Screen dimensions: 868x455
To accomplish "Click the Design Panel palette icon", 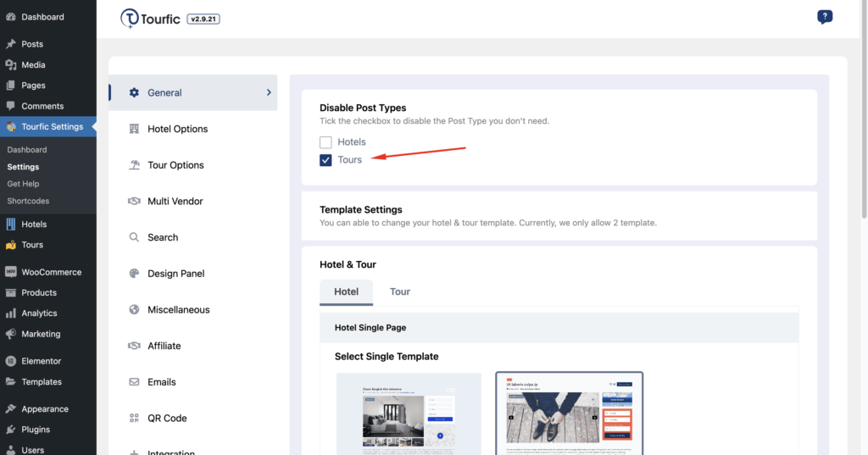I will coord(134,274).
